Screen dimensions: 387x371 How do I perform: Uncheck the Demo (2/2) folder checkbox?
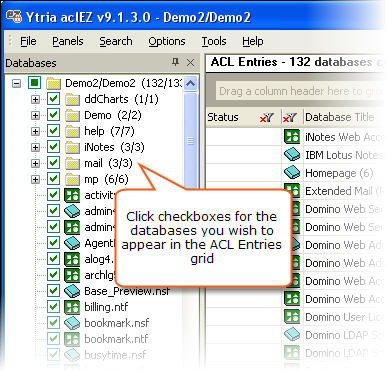click(x=53, y=115)
